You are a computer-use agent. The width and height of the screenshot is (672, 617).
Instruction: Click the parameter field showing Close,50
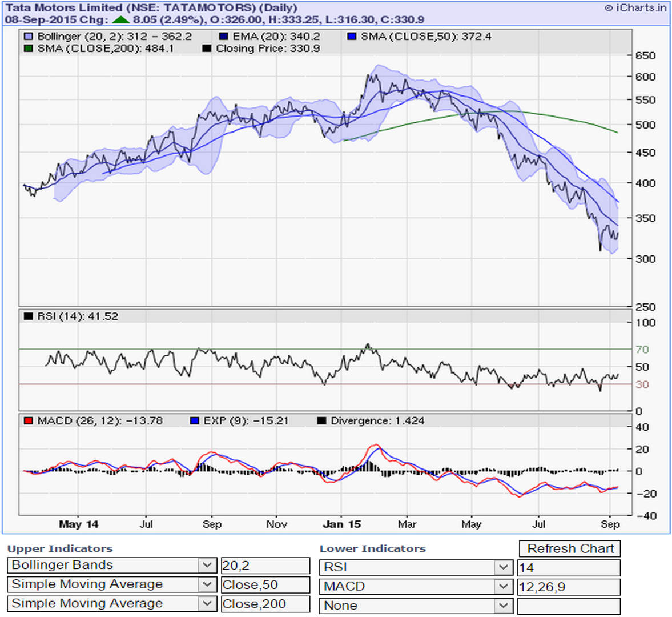[x=265, y=585]
